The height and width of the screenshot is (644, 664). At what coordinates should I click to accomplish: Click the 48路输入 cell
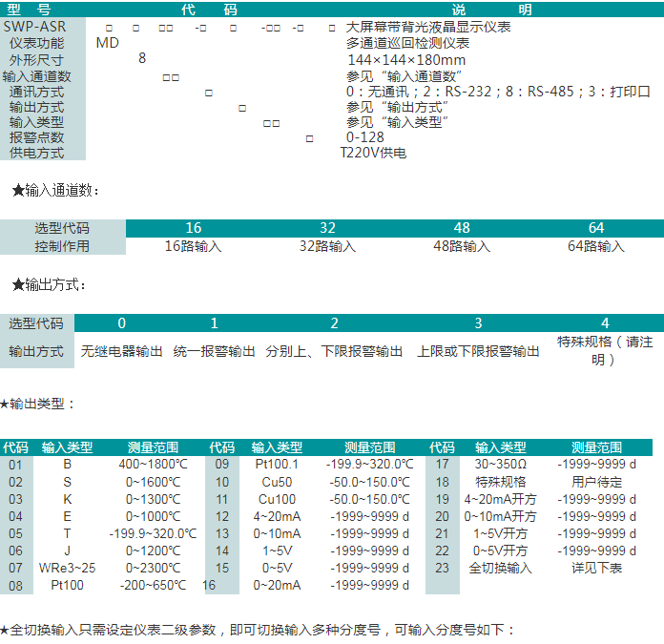point(462,246)
